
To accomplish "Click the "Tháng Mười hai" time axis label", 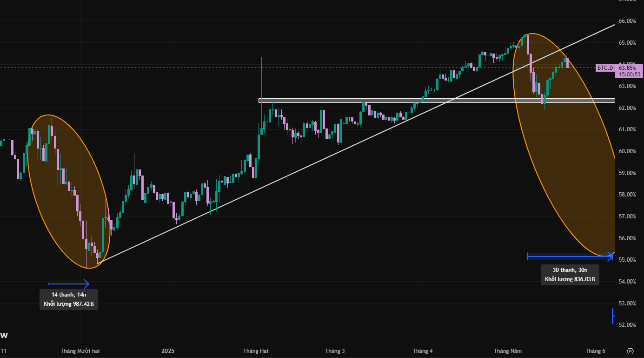I will (x=80, y=351).
